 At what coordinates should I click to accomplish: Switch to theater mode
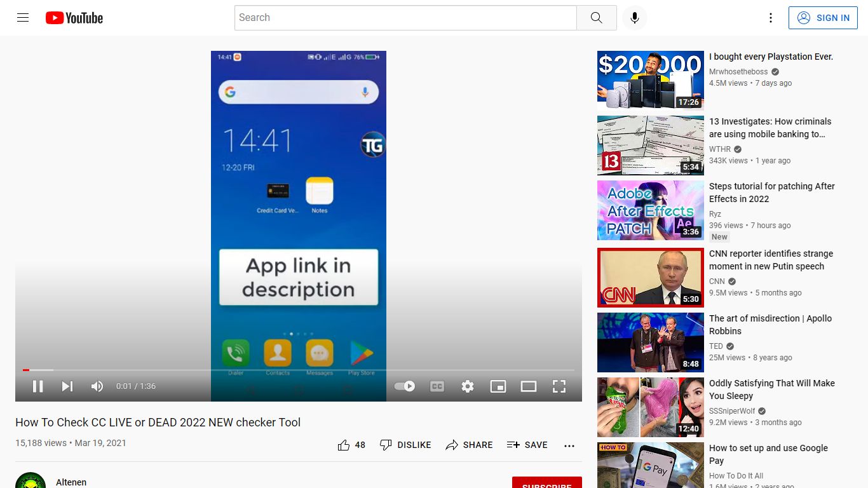[x=529, y=386]
